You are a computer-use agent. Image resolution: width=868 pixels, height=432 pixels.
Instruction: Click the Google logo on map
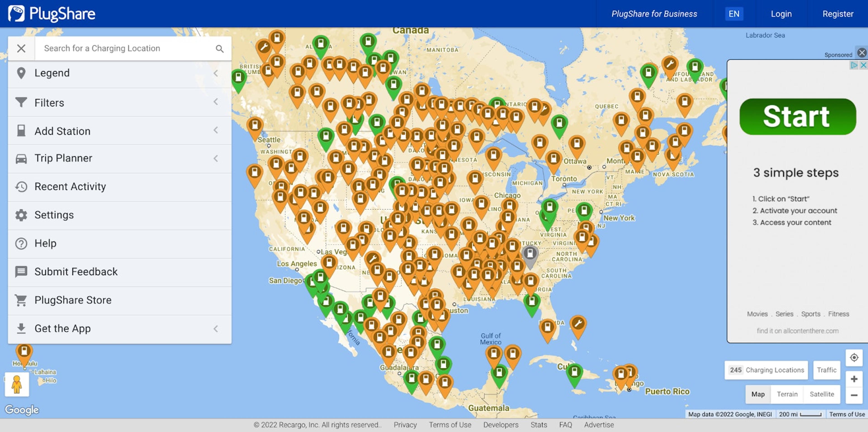[x=22, y=410]
